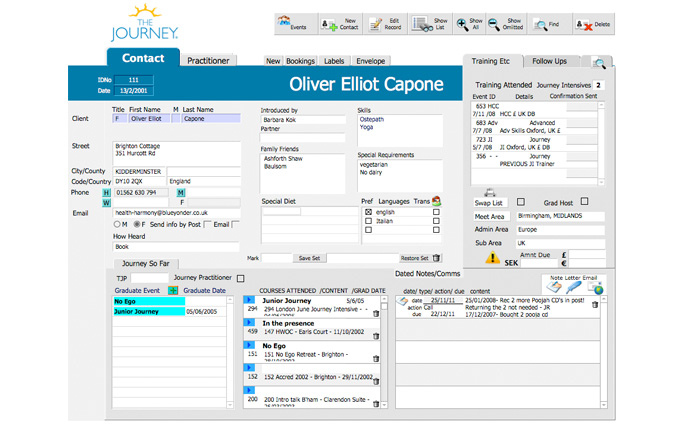This screenshot has width=688, height=425.
Task: Expand Junior Journey course arrow
Action: tap(249, 300)
